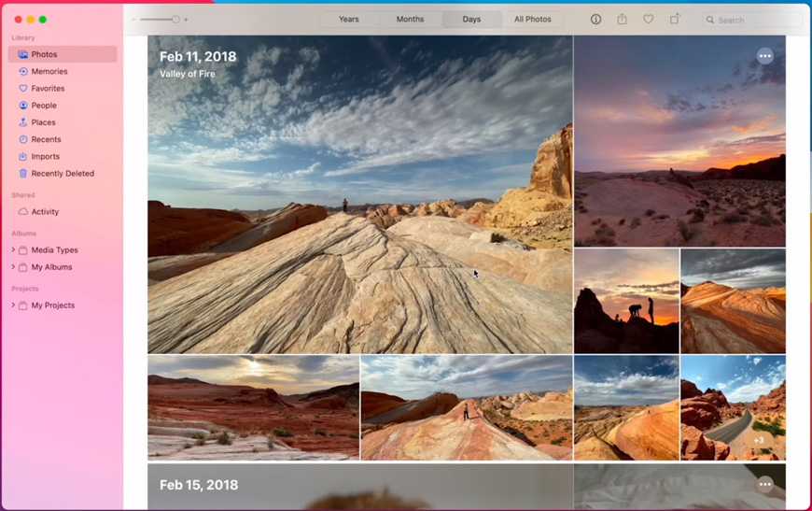Select People in the Library sidebar
The image size is (812, 511).
click(44, 106)
